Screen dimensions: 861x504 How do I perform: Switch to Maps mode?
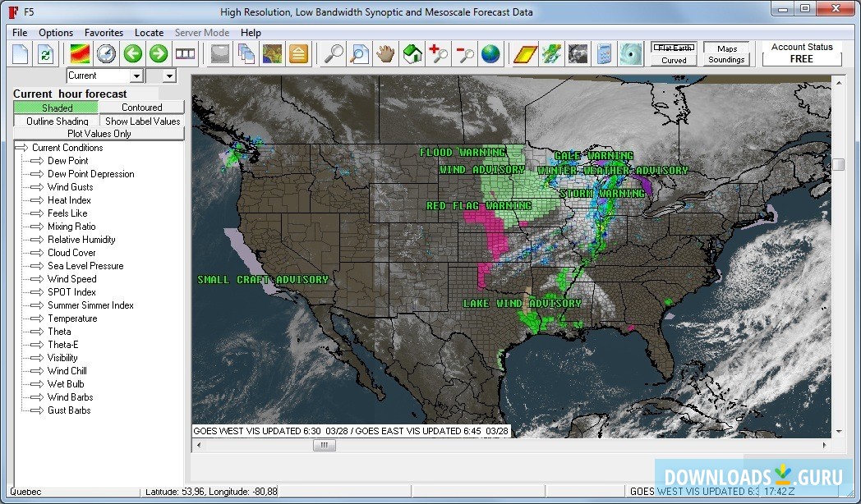click(726, 48)
